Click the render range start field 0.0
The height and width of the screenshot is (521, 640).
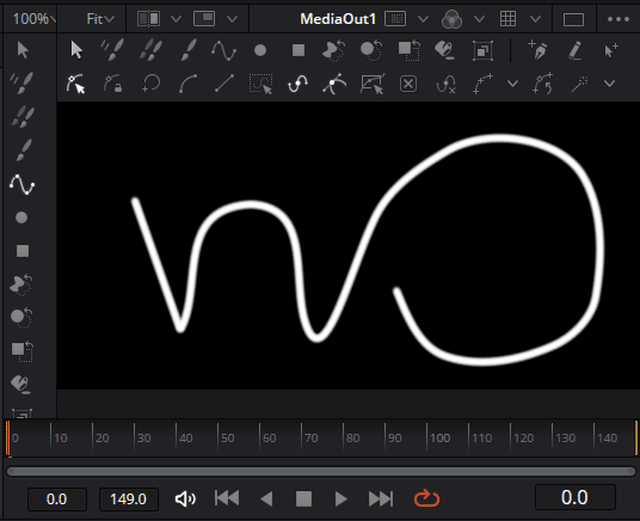pos(57,499)
